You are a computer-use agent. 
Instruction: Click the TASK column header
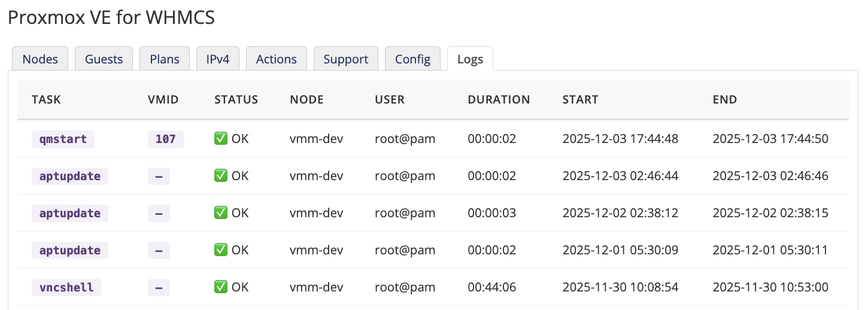46,100
